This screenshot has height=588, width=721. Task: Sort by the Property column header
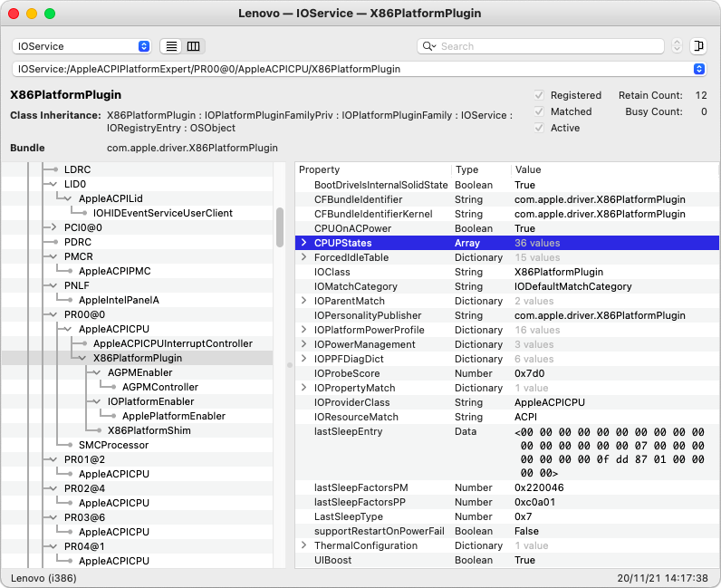373,169
